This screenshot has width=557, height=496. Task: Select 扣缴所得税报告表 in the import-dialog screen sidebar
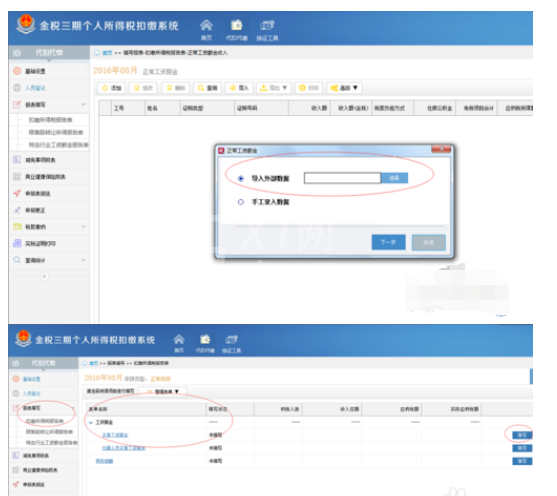tap(50, 120)
